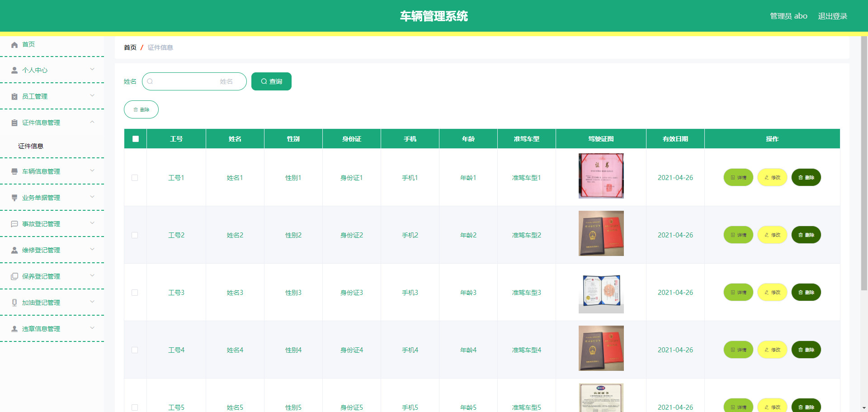Collapse the 证件信息管理 menu chevron
The width and height of the screenshot is (868, 412).
pyautogui.click(x=92, y=122)
